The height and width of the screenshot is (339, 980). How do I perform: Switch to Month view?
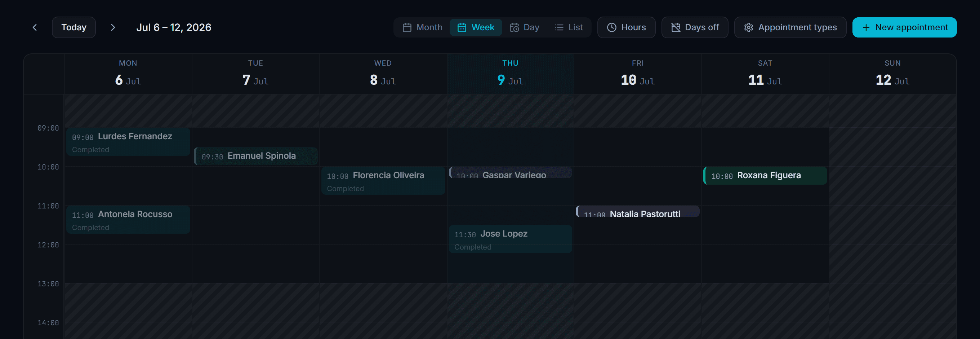point(422,27)
